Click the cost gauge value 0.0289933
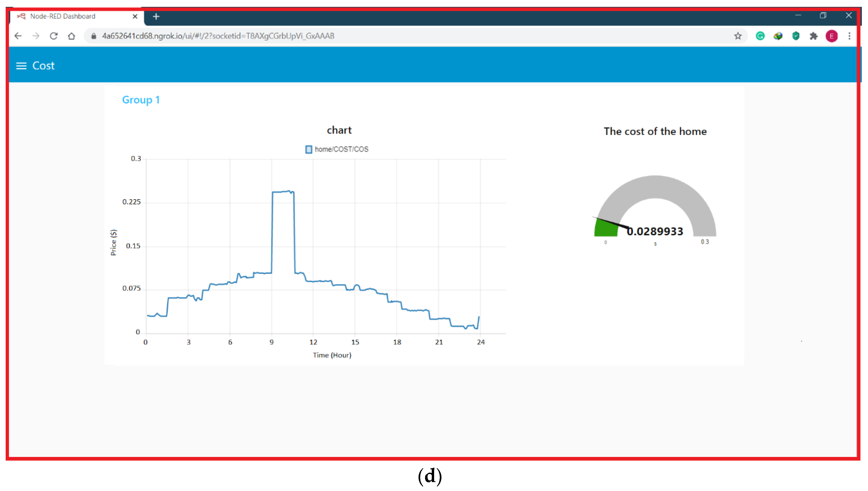 655,231
